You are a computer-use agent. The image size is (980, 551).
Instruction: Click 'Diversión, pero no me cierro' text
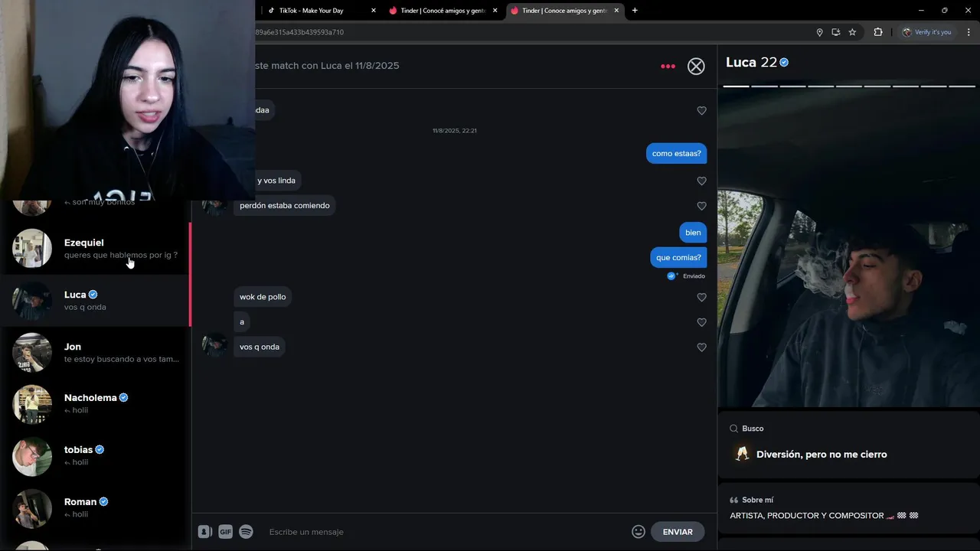pyautogui.click(x=822, y=455)
